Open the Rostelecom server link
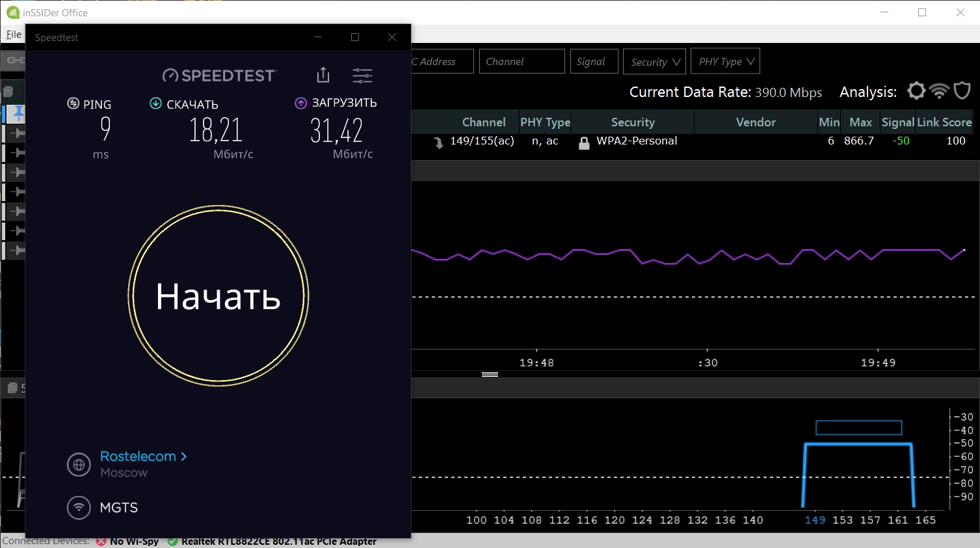 pos(143,456)
